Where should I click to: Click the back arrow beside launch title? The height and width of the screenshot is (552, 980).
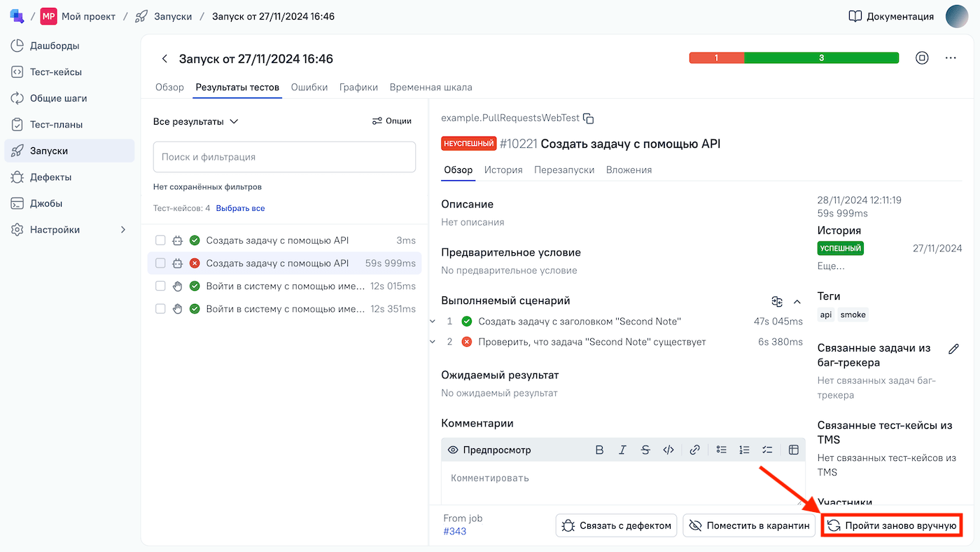[x=164, y=59]
